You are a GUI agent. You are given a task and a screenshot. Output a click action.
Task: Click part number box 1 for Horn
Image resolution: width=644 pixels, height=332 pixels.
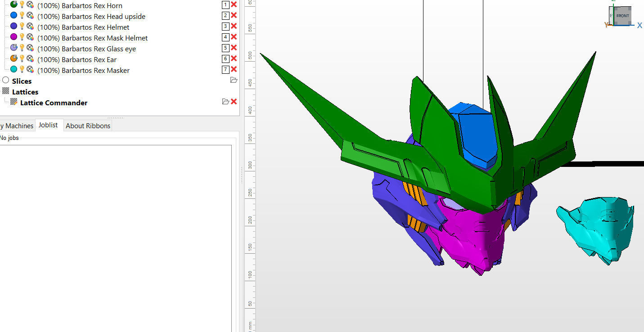225,4
